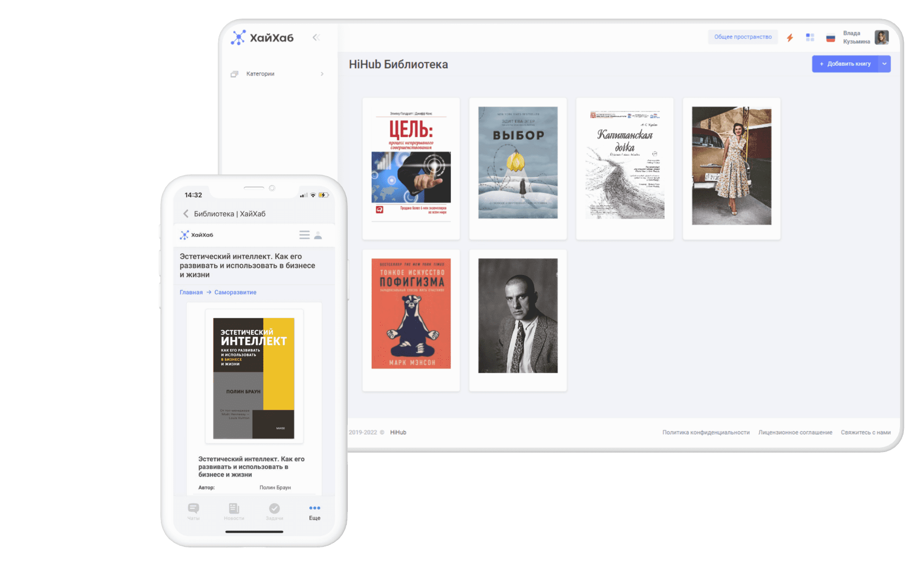
Task: Expand Категории using its chevron arrow
Action: pyautogui.click(x=322, y=74)
